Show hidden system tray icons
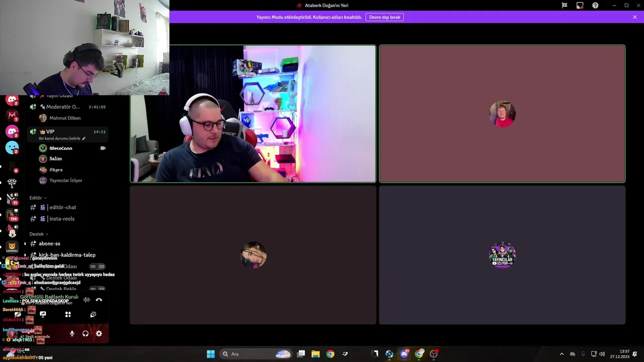 (561, 354)
